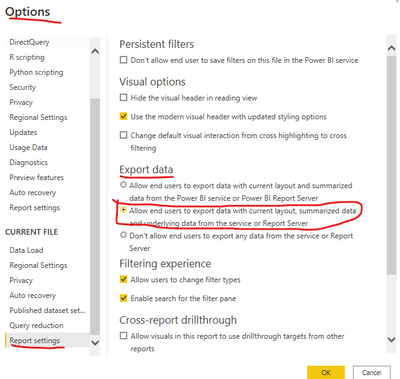Image resolution: width=400 pixels, height=379 pixels.
Task: Open global Regional Settings above Updates
Action: click(38, 117)
